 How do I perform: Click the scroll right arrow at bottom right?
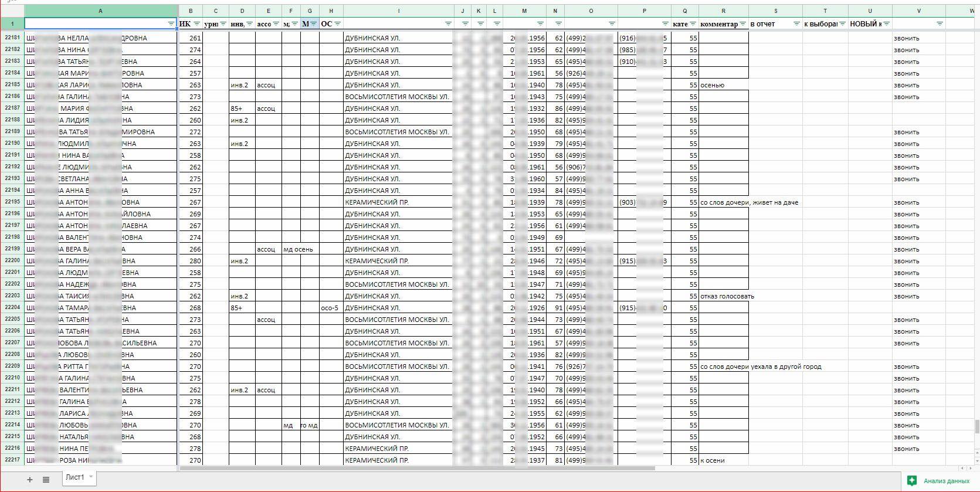point(969,469)
